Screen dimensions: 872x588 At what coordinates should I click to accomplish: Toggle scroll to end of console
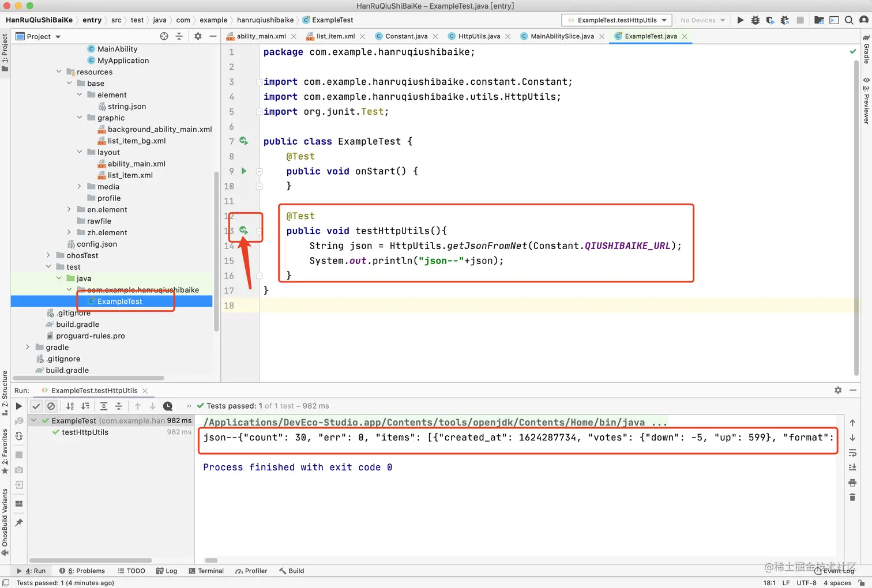852,468
